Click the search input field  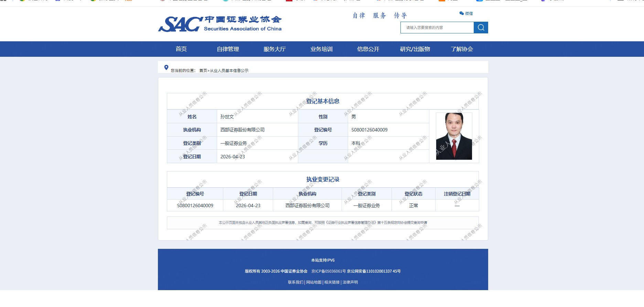[x=437, y=28]
